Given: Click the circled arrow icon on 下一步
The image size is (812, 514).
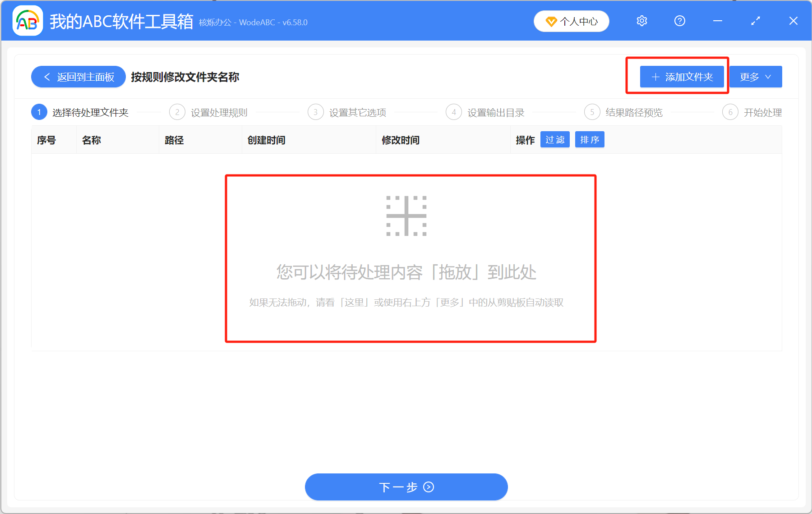Looking at the screenshot, I should click(x=428, y=487).
